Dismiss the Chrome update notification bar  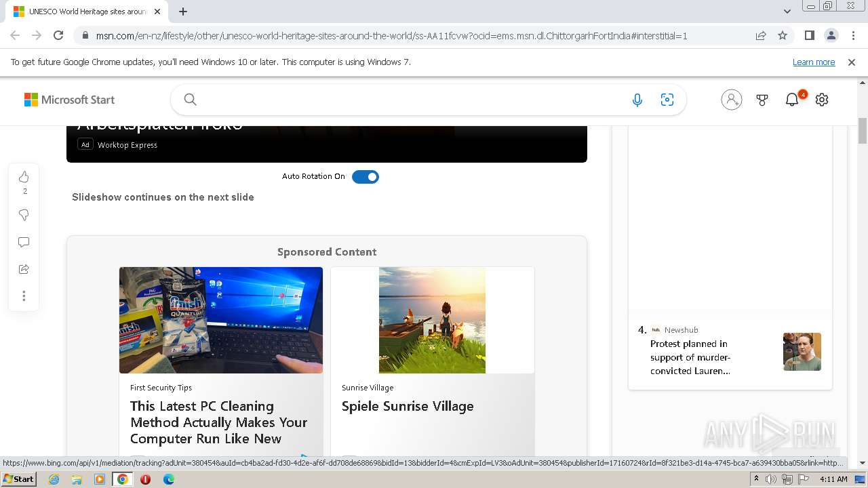point(852,62)
